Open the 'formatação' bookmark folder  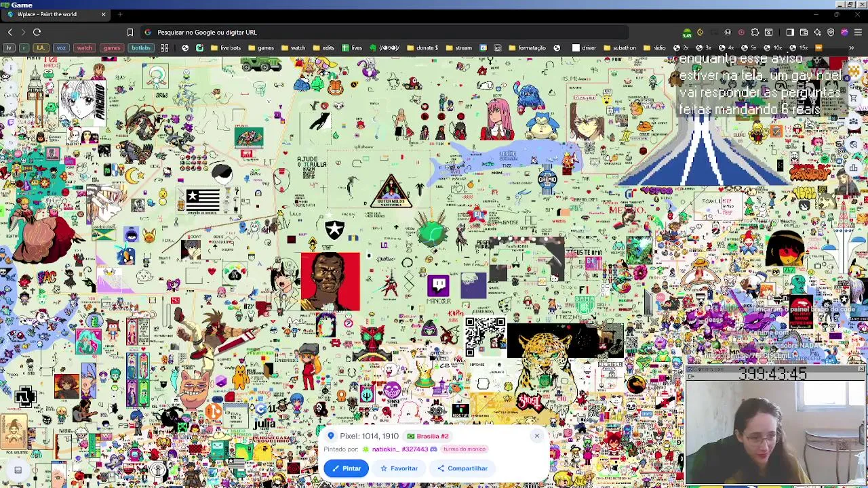(527, 48)
